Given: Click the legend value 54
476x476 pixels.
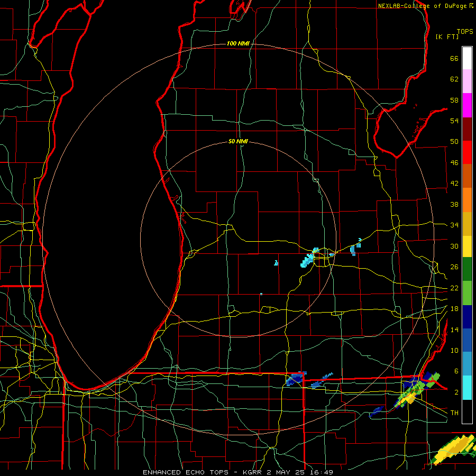Looking at the screenshot, I should [454, 121].
